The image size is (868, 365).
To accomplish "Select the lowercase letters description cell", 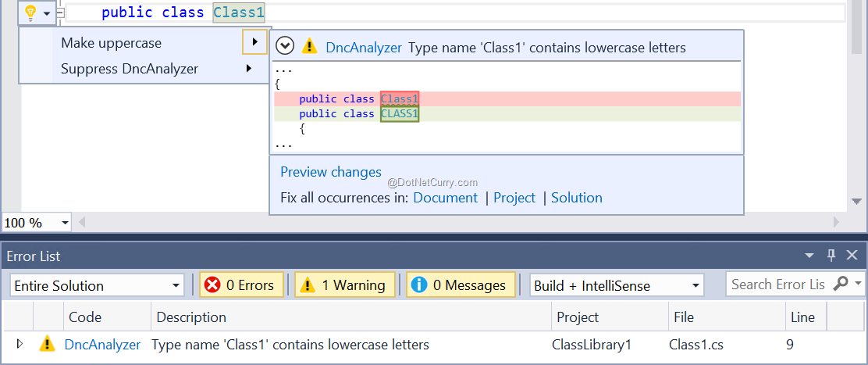I will click(x=290, y=345).
